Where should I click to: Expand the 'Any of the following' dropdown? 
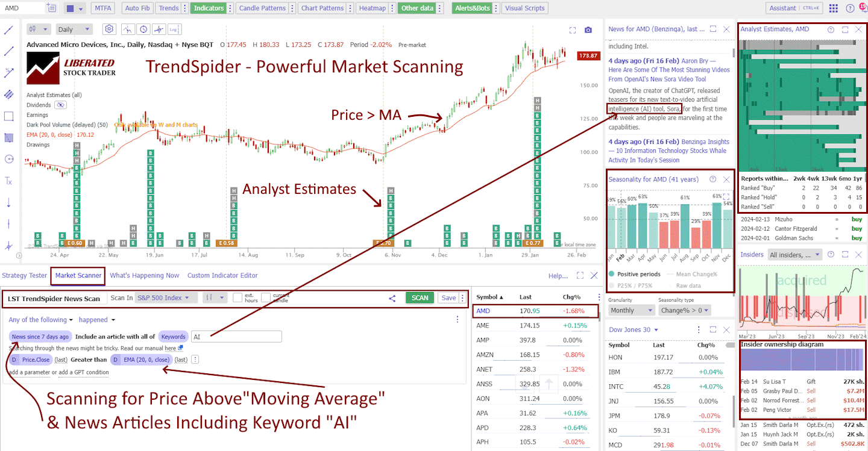(41, 320)
